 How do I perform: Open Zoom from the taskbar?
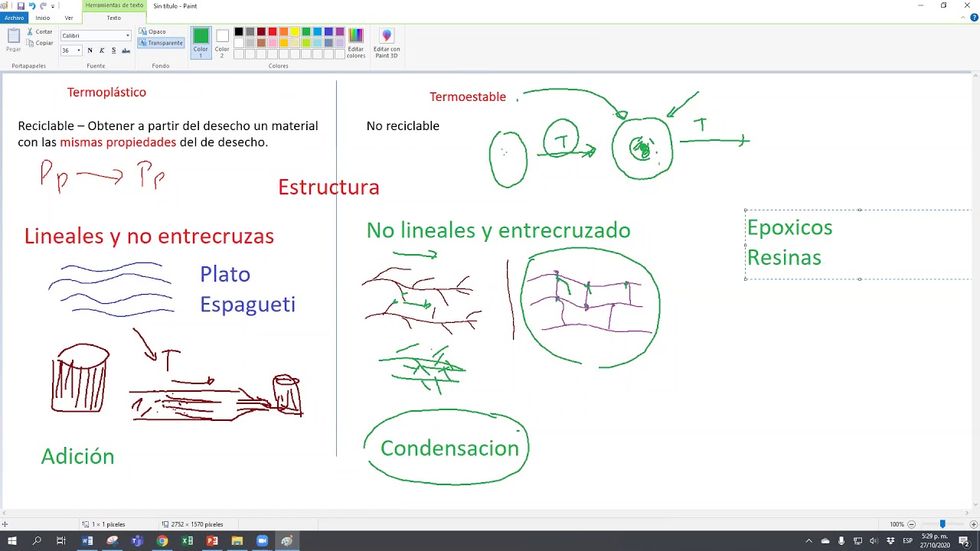262,541
